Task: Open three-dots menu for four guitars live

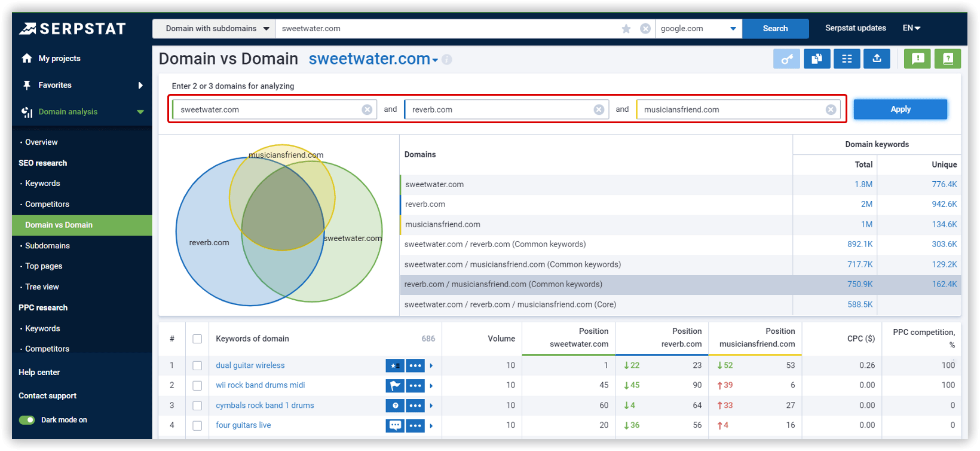Action: click(x=415, y=426)
